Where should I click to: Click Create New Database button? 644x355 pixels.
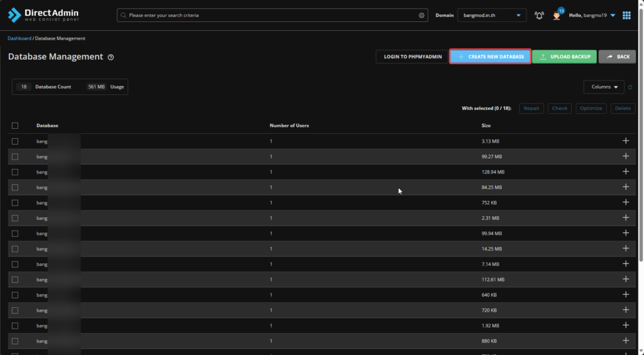click(x=491, y=57)
